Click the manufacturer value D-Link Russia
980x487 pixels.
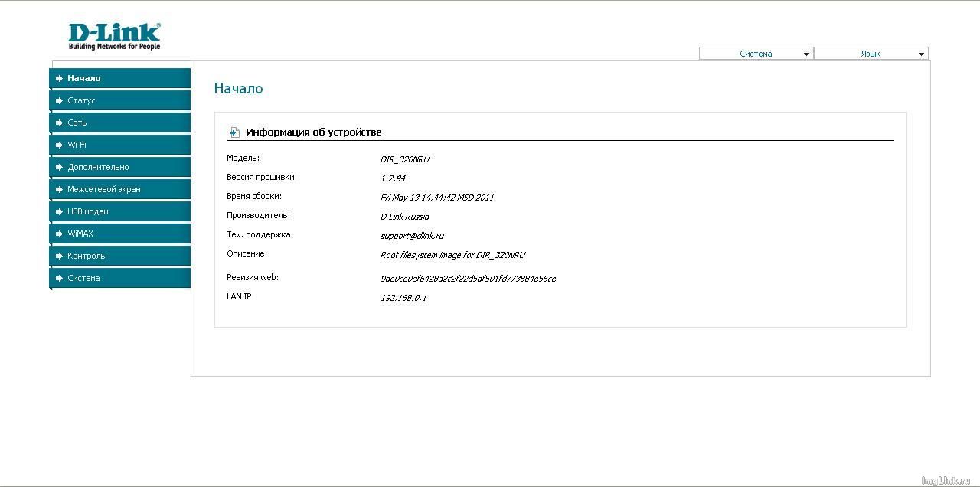click(404, 217)
